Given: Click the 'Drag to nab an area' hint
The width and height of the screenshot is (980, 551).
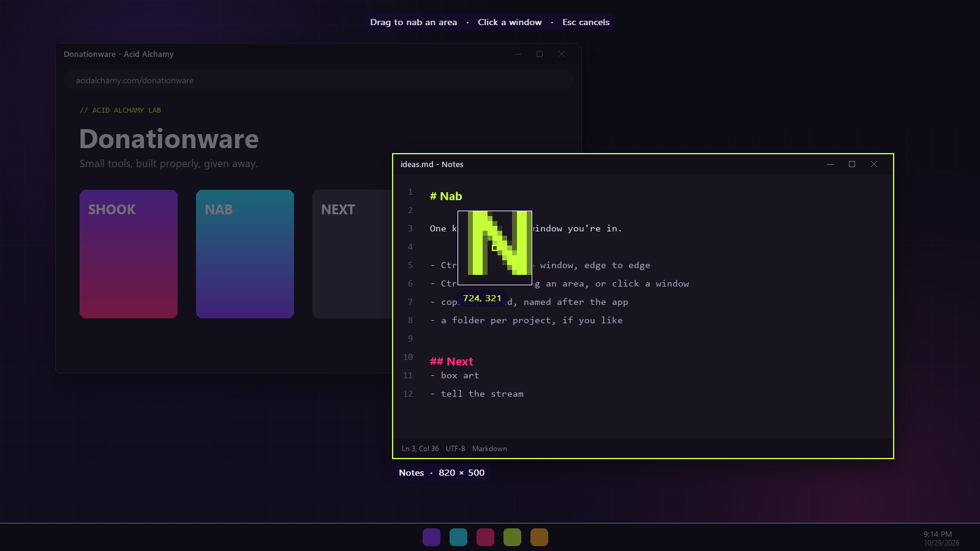Looking at the screenshot, I should pos(413,22).
